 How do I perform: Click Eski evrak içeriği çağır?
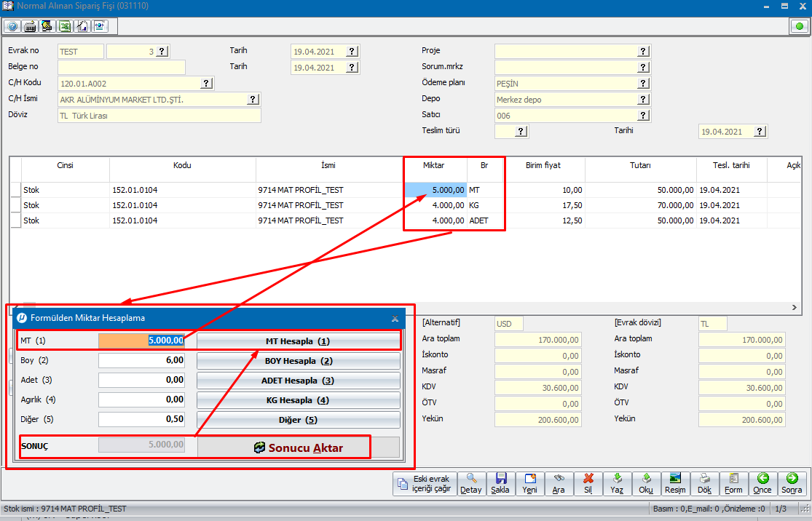click(x=425, y=485)
